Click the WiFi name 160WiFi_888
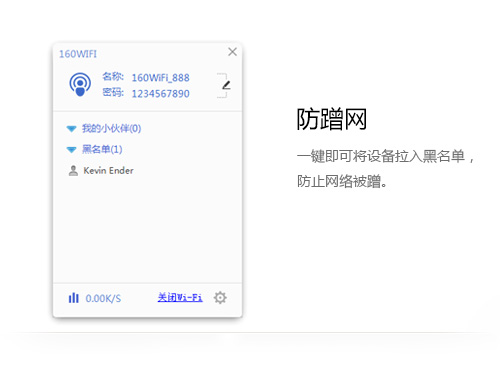500x375 pixels. tap(160, 78)
